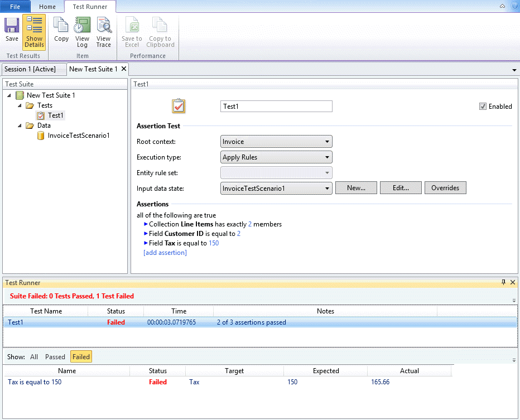Toggle the Show Details ribbon button

click(x=34, y=32)
